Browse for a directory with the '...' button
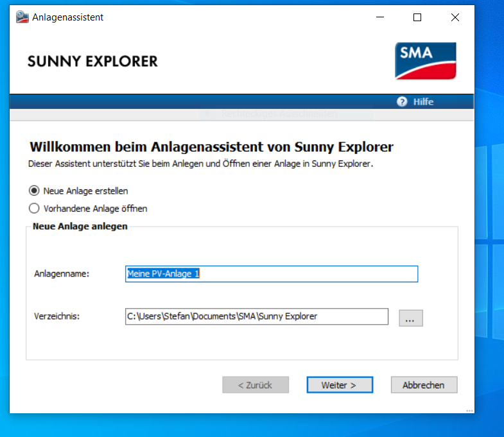Viewport: 504px width, 437px height. (411, 318)
